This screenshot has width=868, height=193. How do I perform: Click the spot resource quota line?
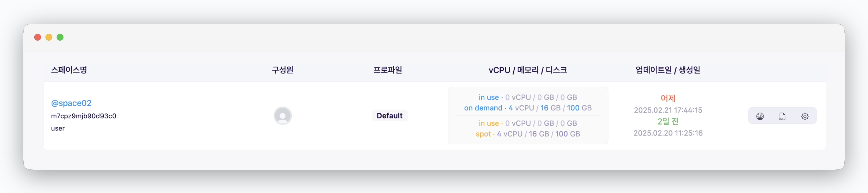click(528, 134)
